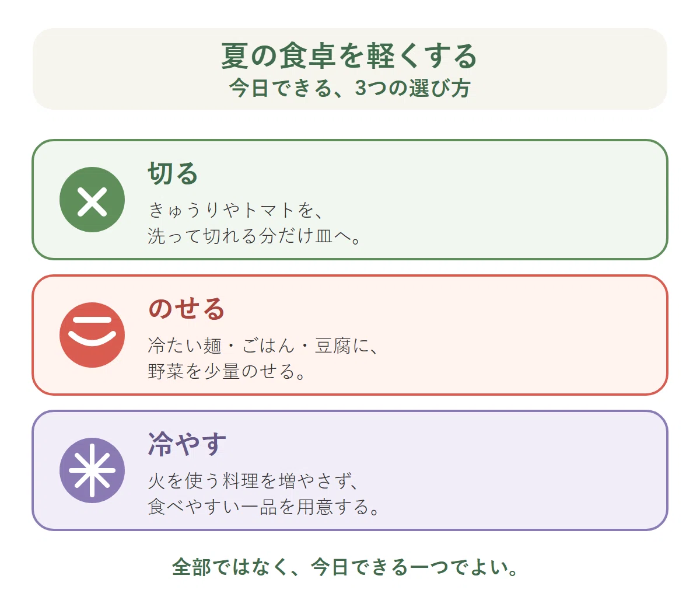Viewport: 700px width, 607px height.
Task: Click the purple snowflake icon for 冷やす
Action: pos(92,470)
